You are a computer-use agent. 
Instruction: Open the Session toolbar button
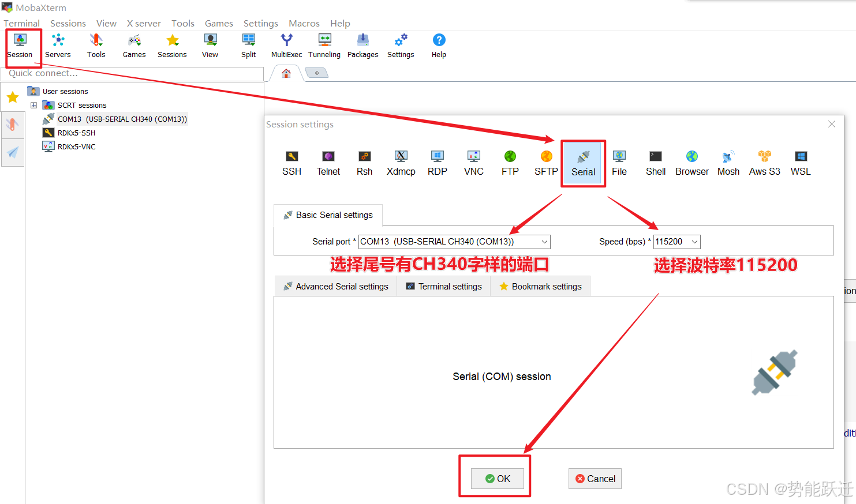(x=20, y=46)
